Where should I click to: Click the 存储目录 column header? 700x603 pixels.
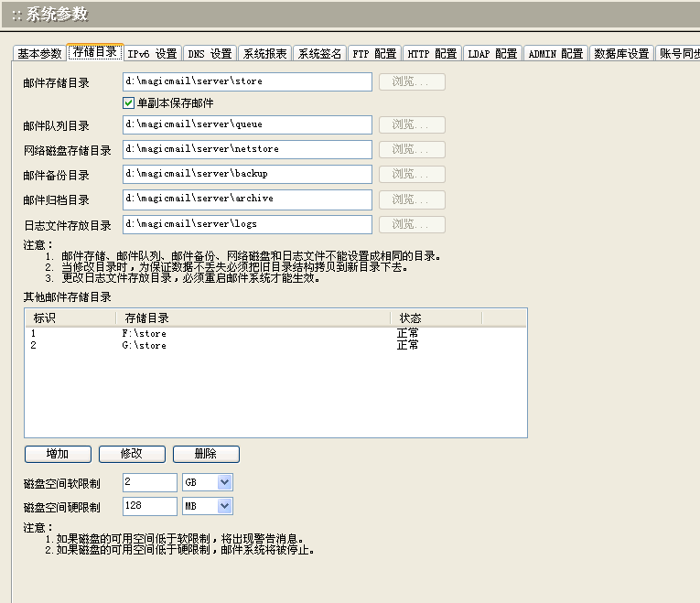click(253, 318)
